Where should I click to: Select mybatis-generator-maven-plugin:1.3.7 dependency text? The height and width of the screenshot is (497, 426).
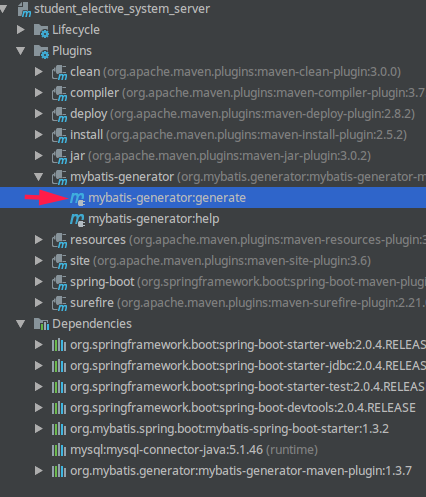(x=241, y=471)
